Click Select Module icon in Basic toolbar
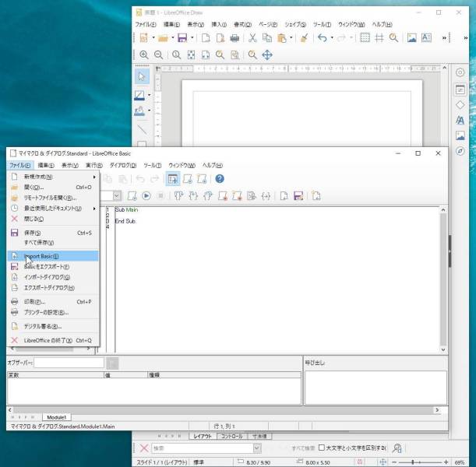This screenshot has height=467, width=476. coord(202,179)
